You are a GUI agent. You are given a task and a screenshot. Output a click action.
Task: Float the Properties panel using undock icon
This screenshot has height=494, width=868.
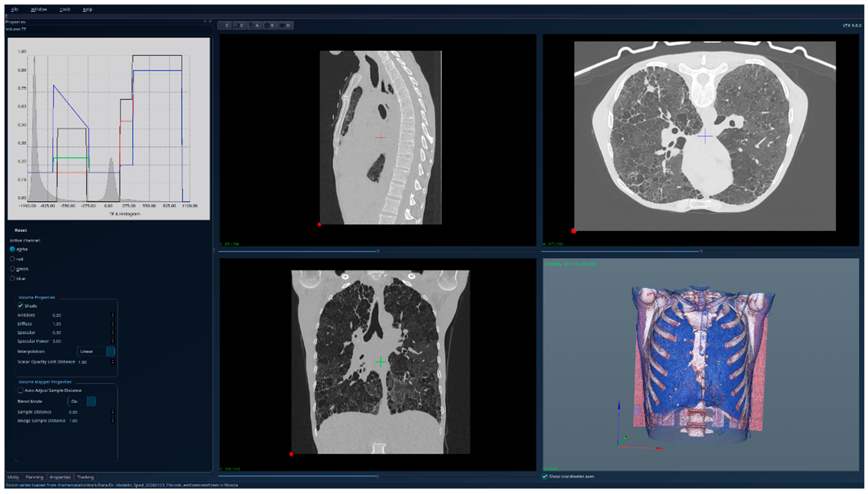click(x=205, y=21)
